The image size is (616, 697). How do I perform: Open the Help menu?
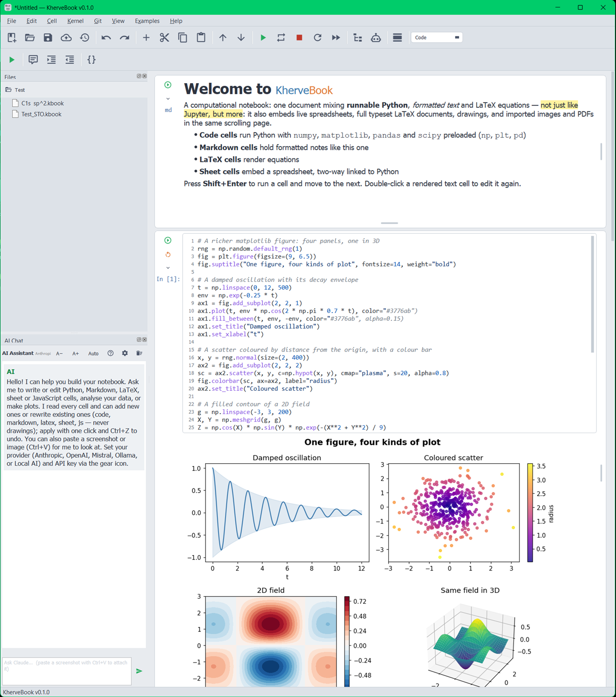click(176, 21)
